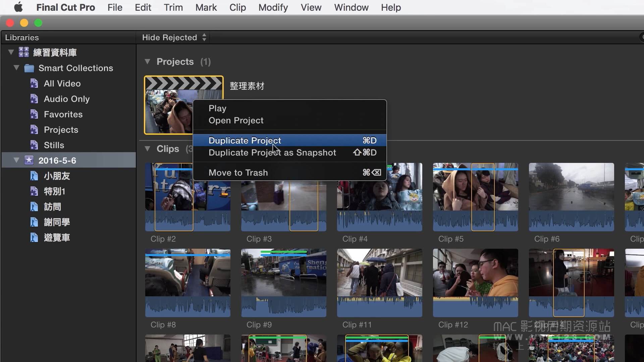Viewport: 644px width, 362px height.
Task: Open the Apple menu
Action: click(18, 7)
